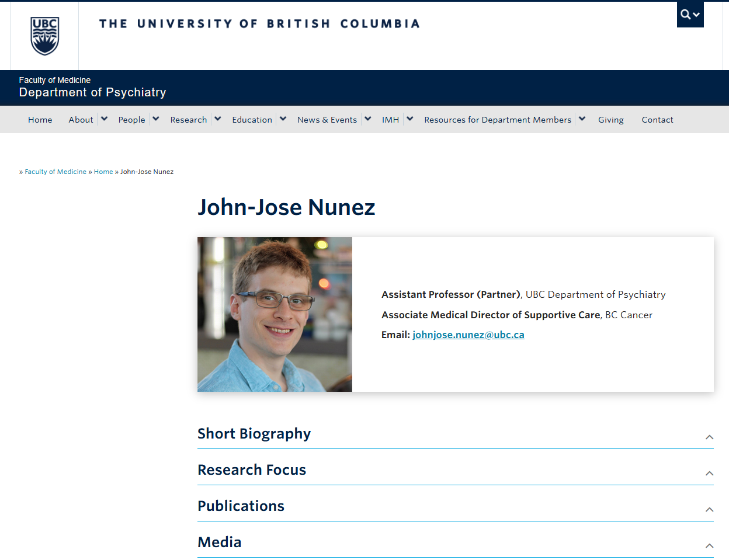Image resolution: width=729 pixels, height=560 pixels.
Task: Expand the Research dropdown arrow
Action: (x=217, y=119)
